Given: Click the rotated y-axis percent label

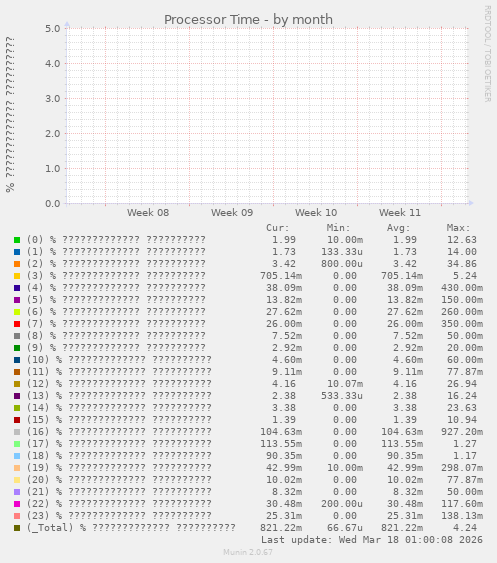Looking at the screenshot, I should point(10,114).
